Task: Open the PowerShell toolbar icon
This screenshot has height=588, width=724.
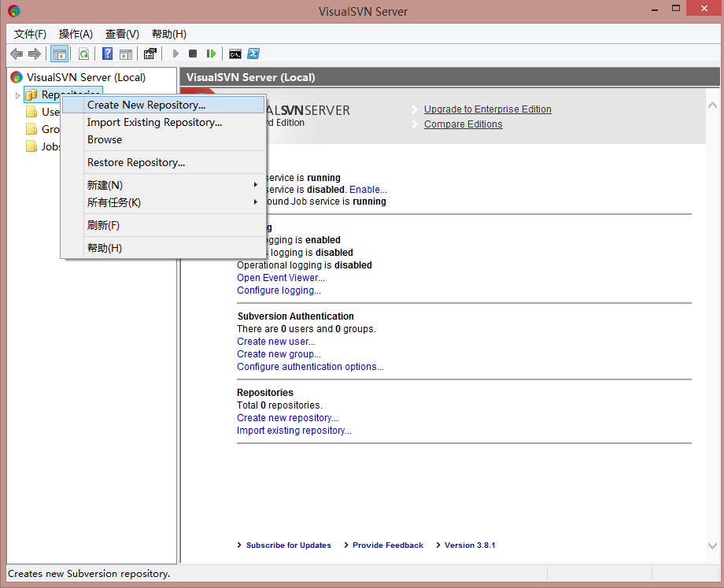Action: pos(253,54)
